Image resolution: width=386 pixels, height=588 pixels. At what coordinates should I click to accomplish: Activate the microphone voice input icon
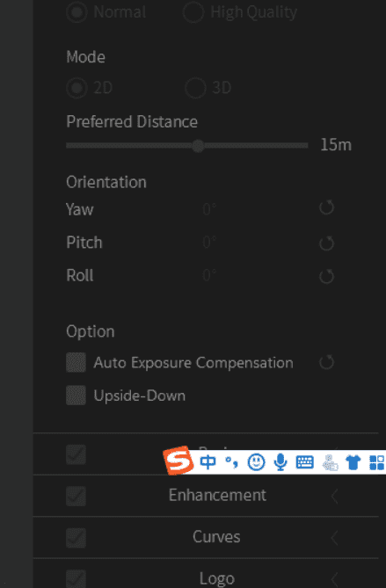280,462
